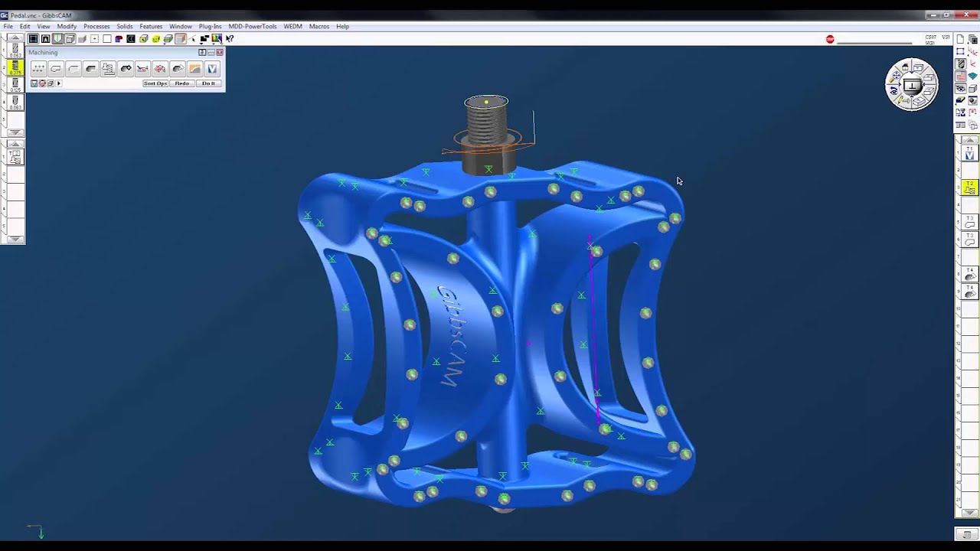Open the Macros menu
The width and height of the screenshot is (980, 551).
319,26
